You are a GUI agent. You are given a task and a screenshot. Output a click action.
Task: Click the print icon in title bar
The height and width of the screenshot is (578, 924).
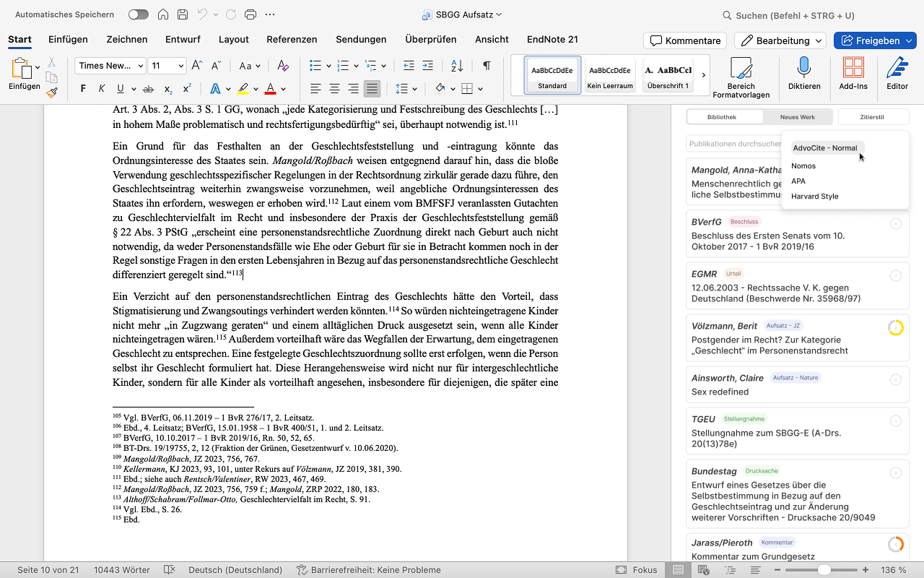[x=250, y=14]
